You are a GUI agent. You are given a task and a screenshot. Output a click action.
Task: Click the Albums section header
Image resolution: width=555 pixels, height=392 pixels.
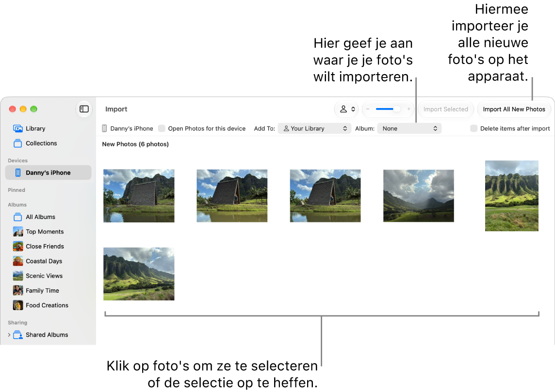click(x=17, y=204)
